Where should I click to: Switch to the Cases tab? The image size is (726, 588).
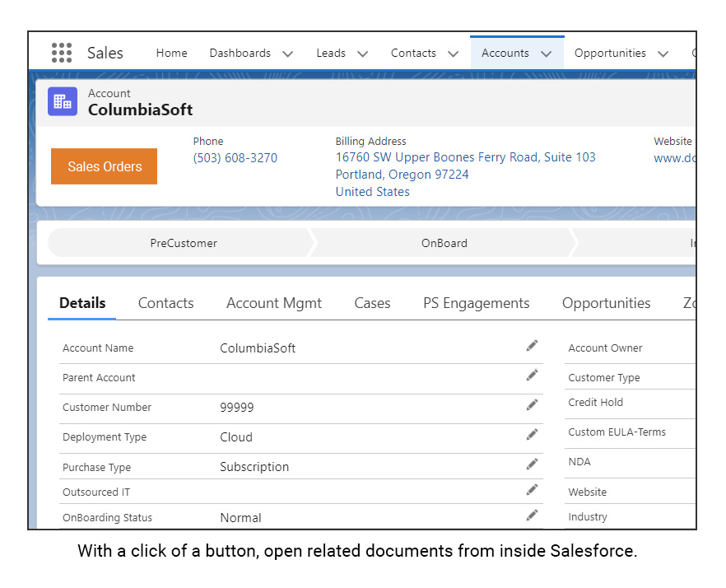[372, 303]
